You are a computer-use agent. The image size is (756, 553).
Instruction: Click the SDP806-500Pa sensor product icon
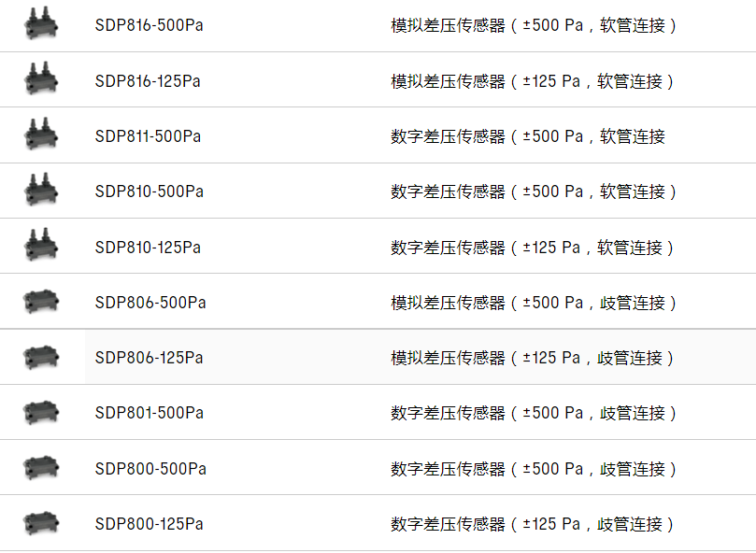pos(40,302)
